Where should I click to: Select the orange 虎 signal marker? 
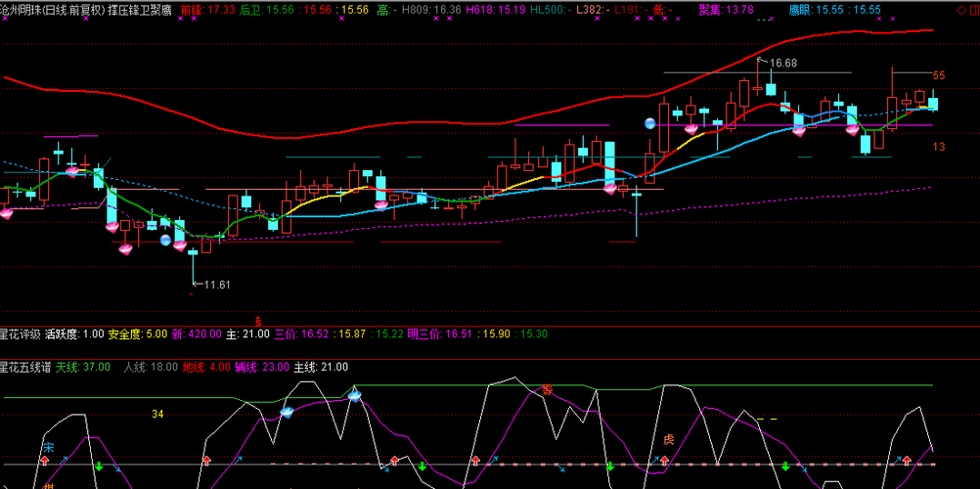(669, 439)
